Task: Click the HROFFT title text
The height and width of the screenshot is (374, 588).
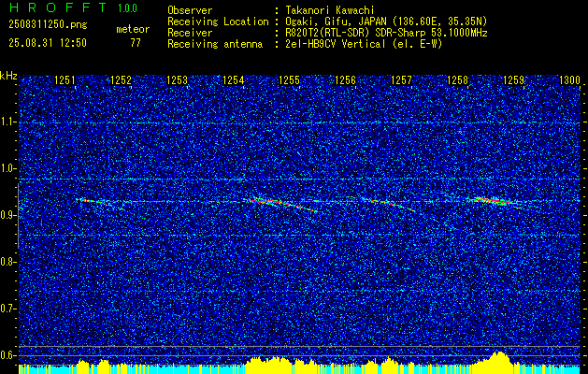Action: click(x=58, y=7)
